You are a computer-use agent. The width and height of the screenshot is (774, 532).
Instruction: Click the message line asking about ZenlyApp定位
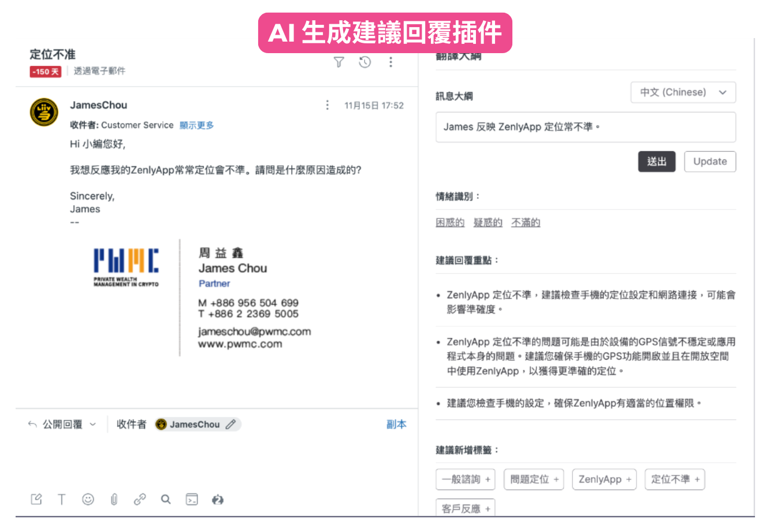click(x=215, y=170)
